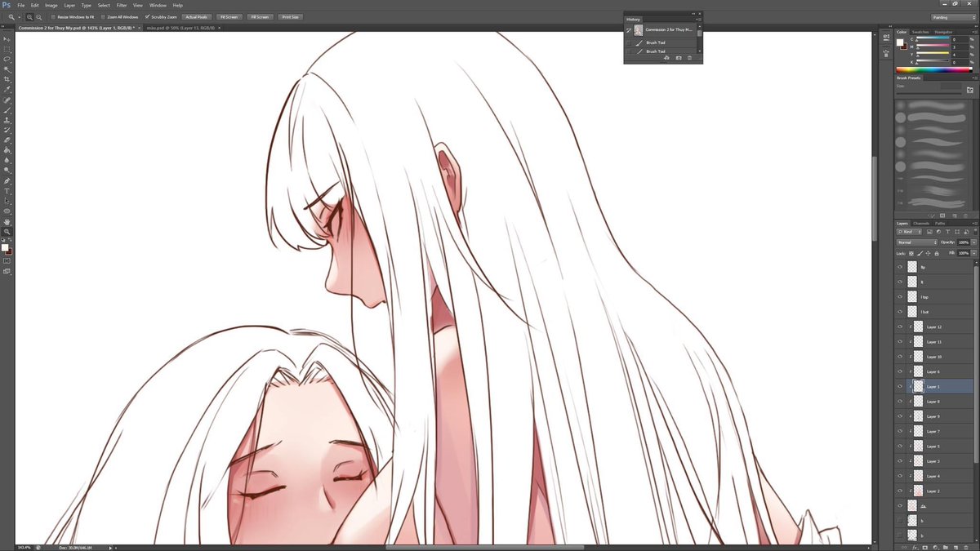Click the Cyan slider in Color panel
The width and height of the screenshot is (980, 551).
coord(933,39)
